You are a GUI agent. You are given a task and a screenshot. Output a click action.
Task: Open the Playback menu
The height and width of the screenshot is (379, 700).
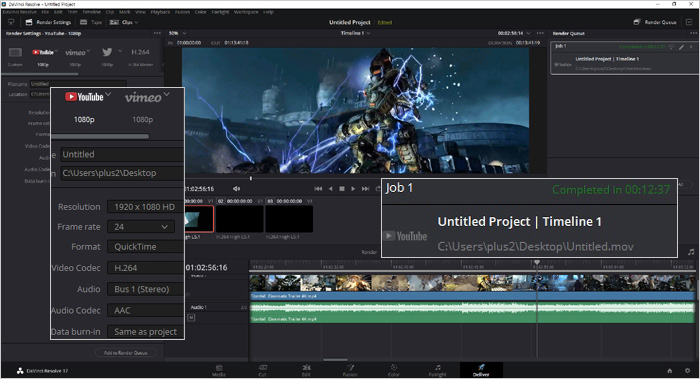160,12
